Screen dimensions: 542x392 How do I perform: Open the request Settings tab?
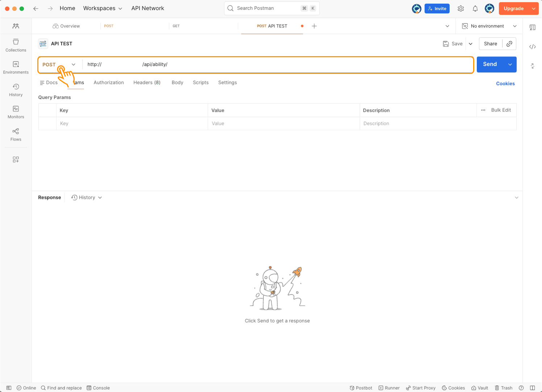click(x=228, y=83)
